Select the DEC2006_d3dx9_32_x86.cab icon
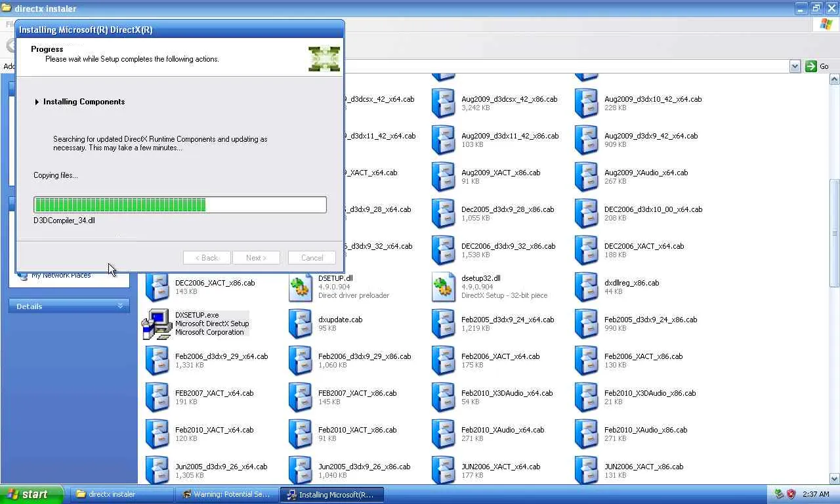The width and height of the screenshot is (840, 504). tap(444, 250)
